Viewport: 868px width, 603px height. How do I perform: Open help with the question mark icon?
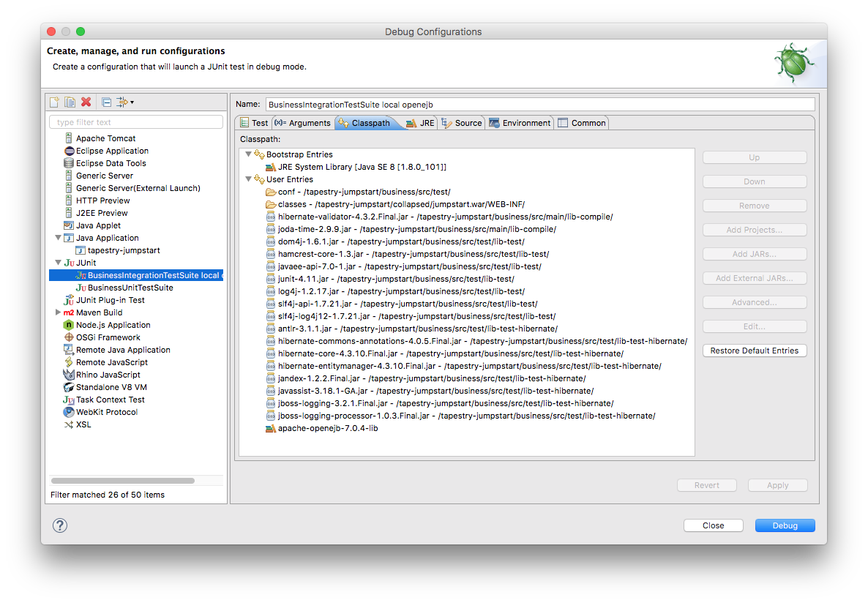point(60,525)
